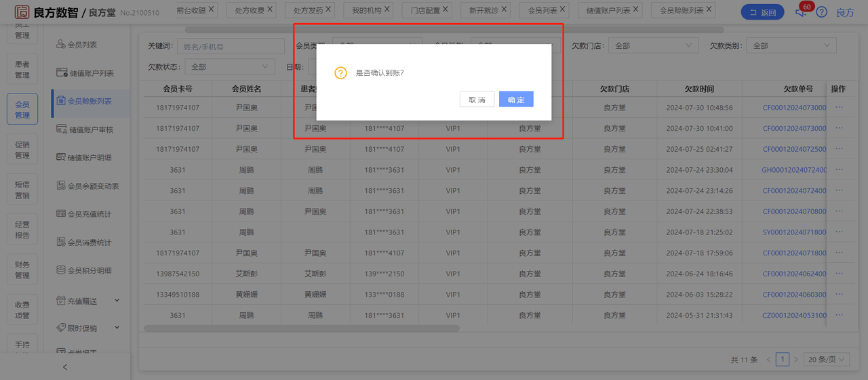Close the 处方发药 tab

[x=329, y=9]
